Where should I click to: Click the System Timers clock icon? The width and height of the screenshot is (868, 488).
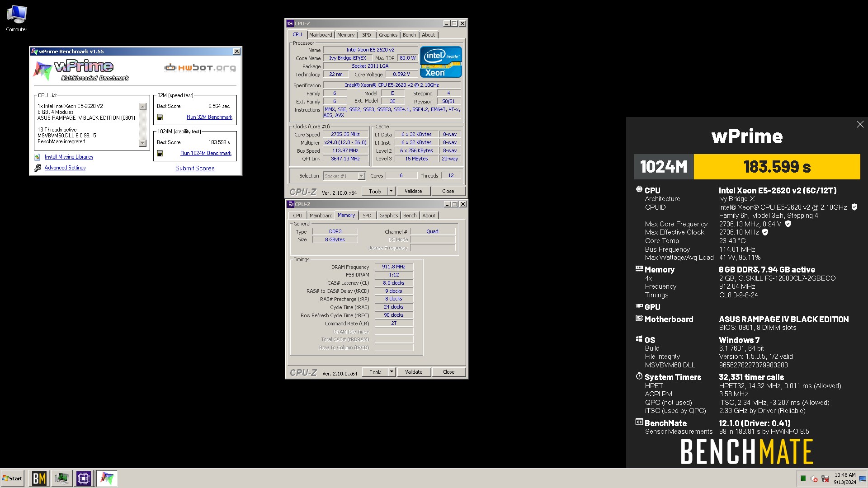639,376
